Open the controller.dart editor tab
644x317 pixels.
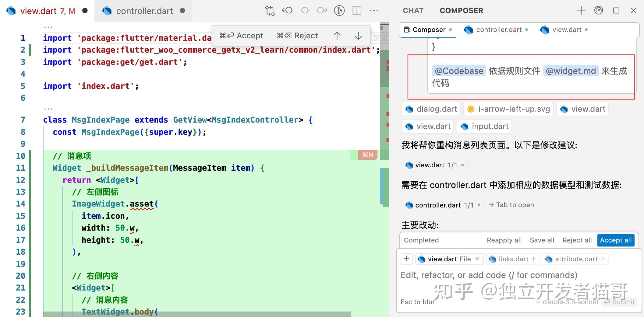[144, 11]
